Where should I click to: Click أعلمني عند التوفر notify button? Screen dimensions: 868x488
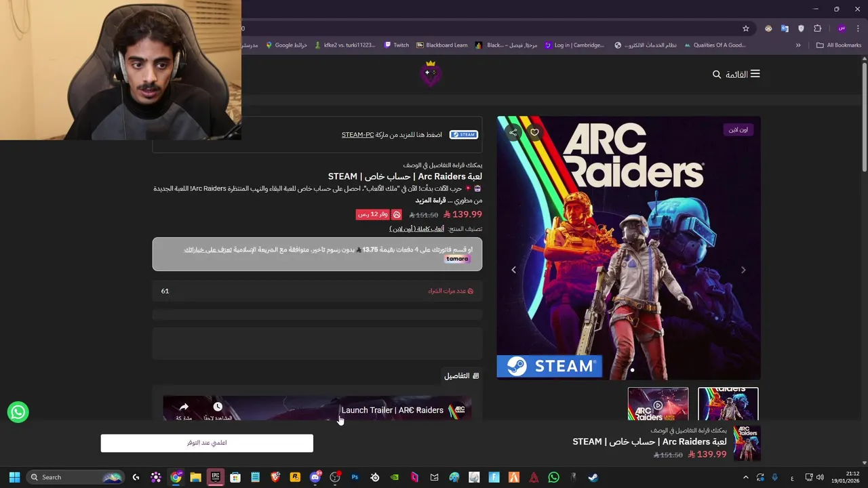click(x=207, y=443)
